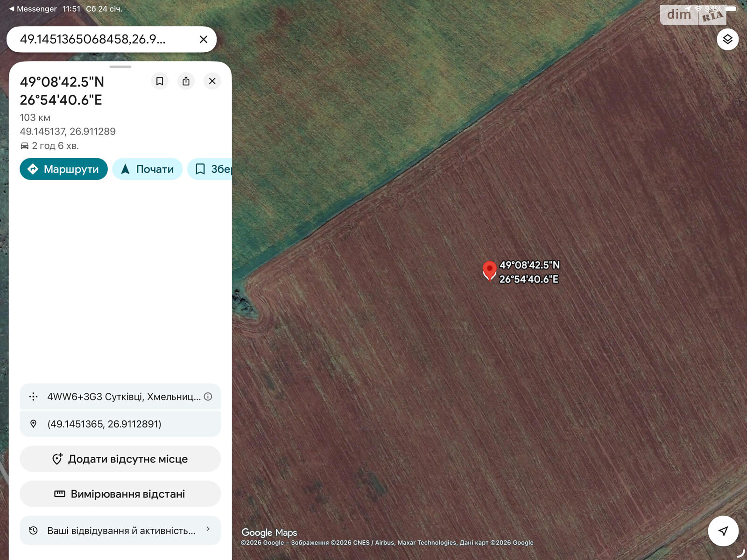The image size is (747, 560).
Task: Click the red map pin marker
Action: tap(489, 271)
